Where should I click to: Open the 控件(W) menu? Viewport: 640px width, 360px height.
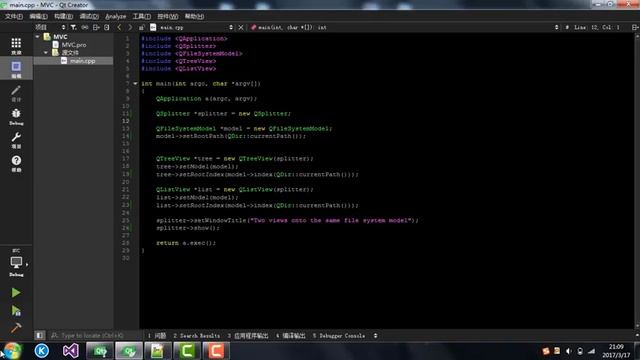[168, 16]
